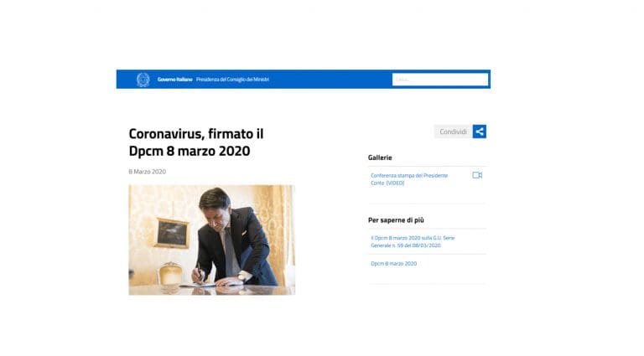
Task: Click the Condividi button
Action: [453, 132]
